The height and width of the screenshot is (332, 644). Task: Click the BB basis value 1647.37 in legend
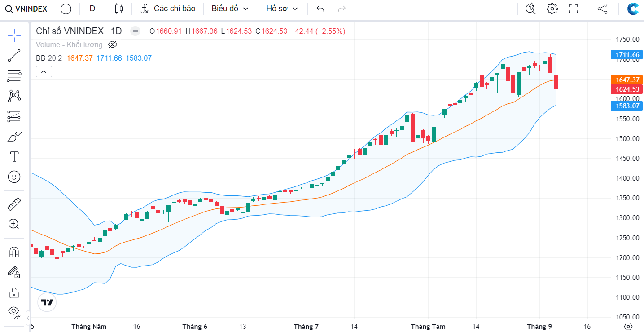click(79, 58)
